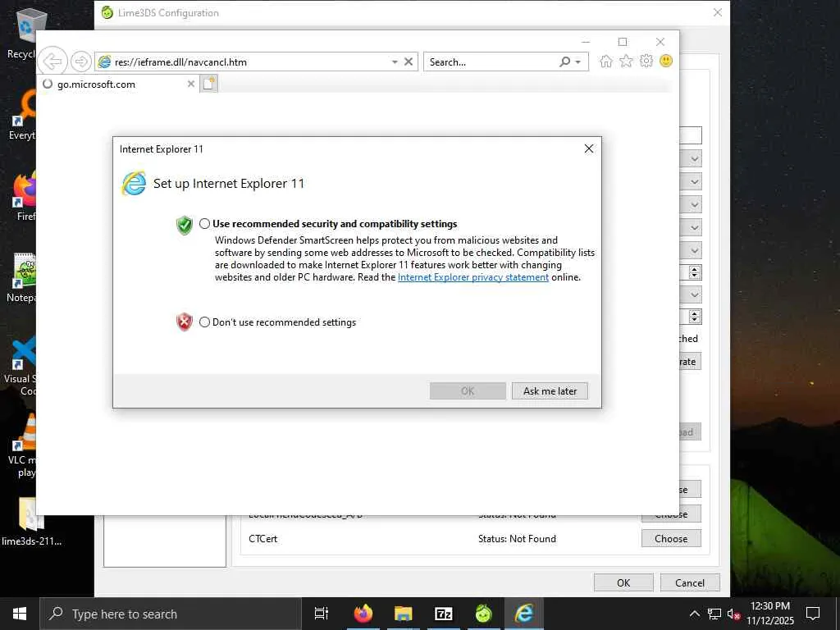Open 7-Zip from the taskbar
The height and width of the screenshot is (630, 840).
pyautogui.click(x=444, y=614)
